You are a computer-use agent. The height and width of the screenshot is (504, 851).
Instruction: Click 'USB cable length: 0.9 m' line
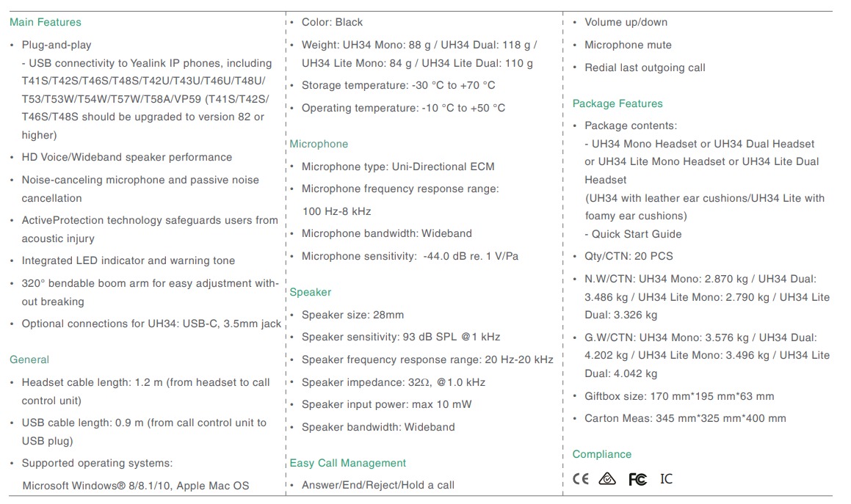pyautogui.click(x=144, y=423)
